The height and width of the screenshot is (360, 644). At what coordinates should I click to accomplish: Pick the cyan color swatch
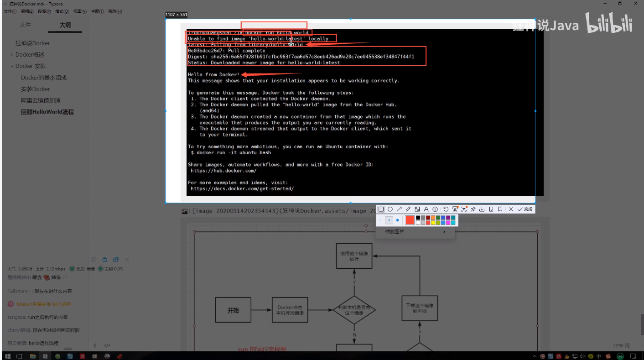[x=453, y=223]
